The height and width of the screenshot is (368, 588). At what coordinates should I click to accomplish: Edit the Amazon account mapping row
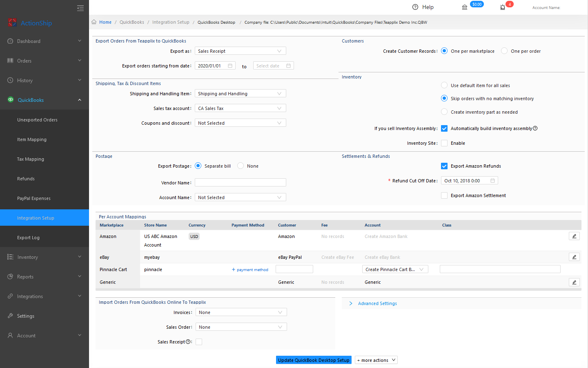(574, 236)
